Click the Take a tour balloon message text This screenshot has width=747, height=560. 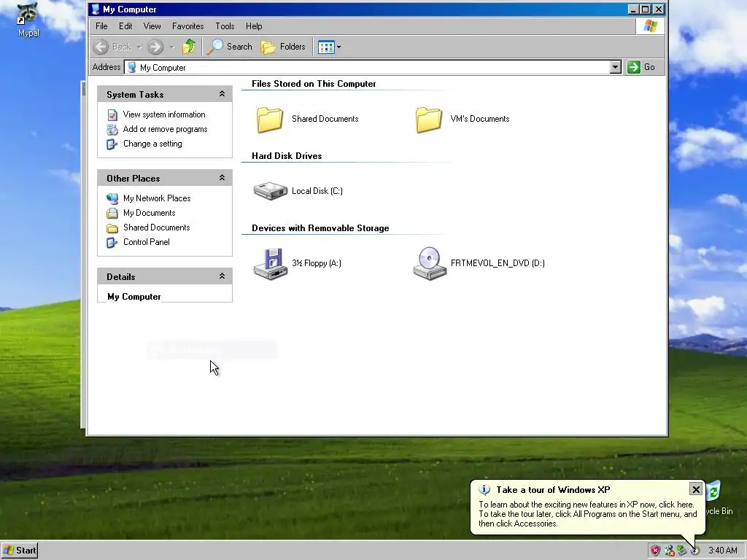click(587, 514)
